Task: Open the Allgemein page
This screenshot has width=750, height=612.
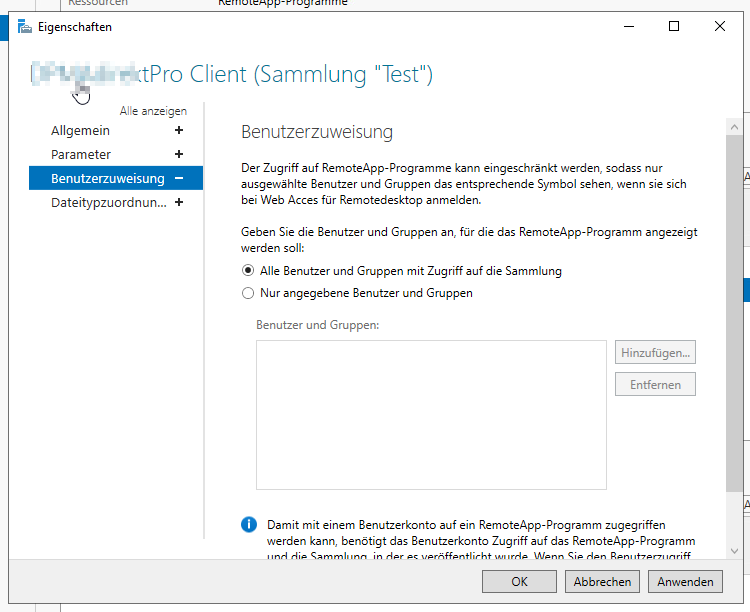Action: pyautogui.click(x=80, y=131)
